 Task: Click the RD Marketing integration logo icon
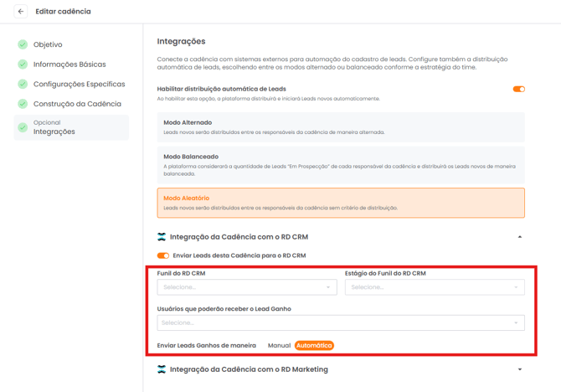point(162,369)
